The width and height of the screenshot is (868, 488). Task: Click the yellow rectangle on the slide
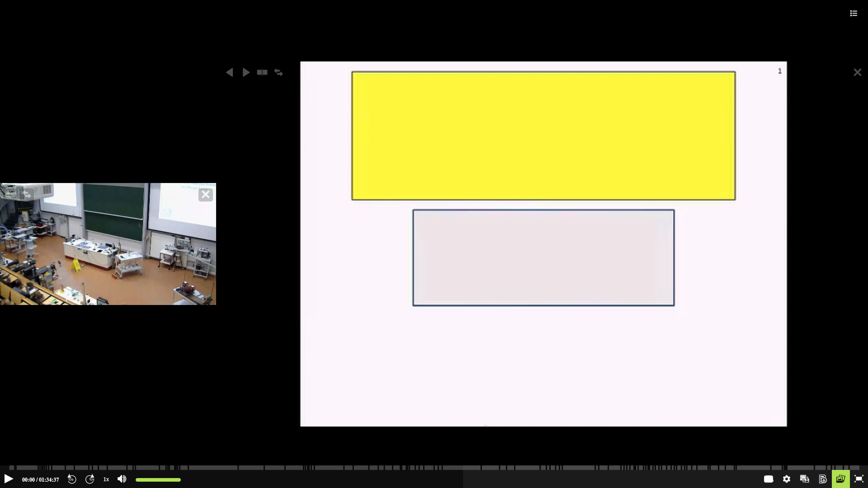543,136
